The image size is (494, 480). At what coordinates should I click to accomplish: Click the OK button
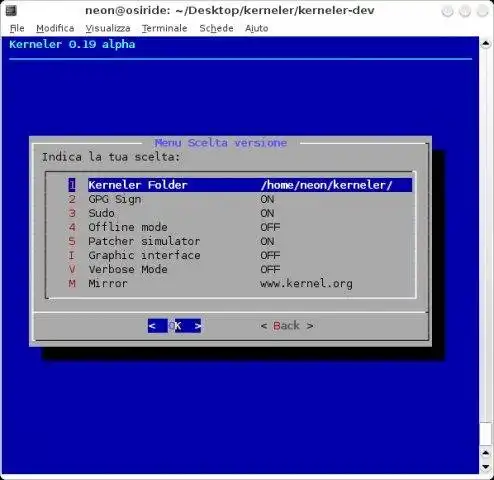175,326
